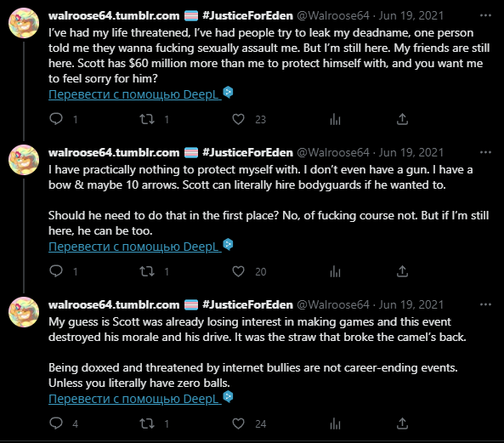View analytics of the bodyguards tweet
The height and width of the screenshot is (443, 504).
click(x=335, y=271)
